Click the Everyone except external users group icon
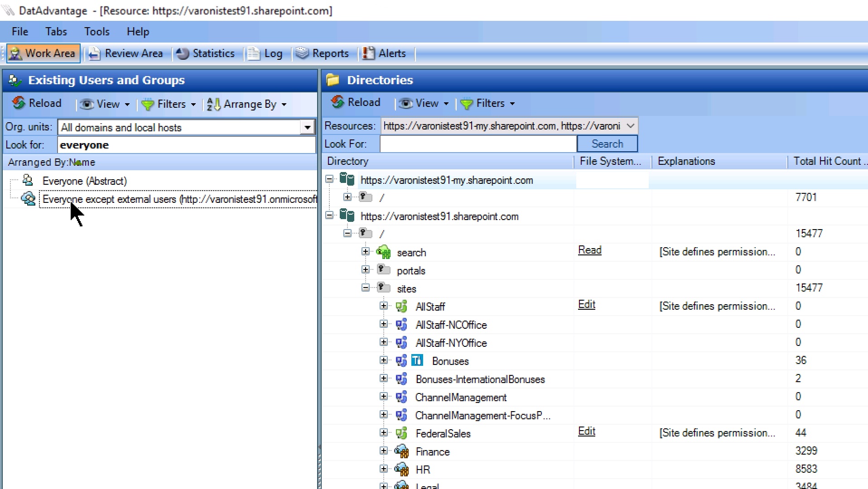868x489 pixels. click(29, 198)
